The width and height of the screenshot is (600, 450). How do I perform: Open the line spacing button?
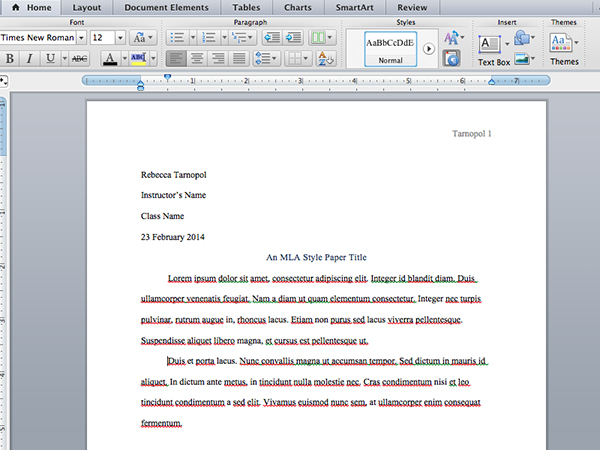click(x=266, y=59)
